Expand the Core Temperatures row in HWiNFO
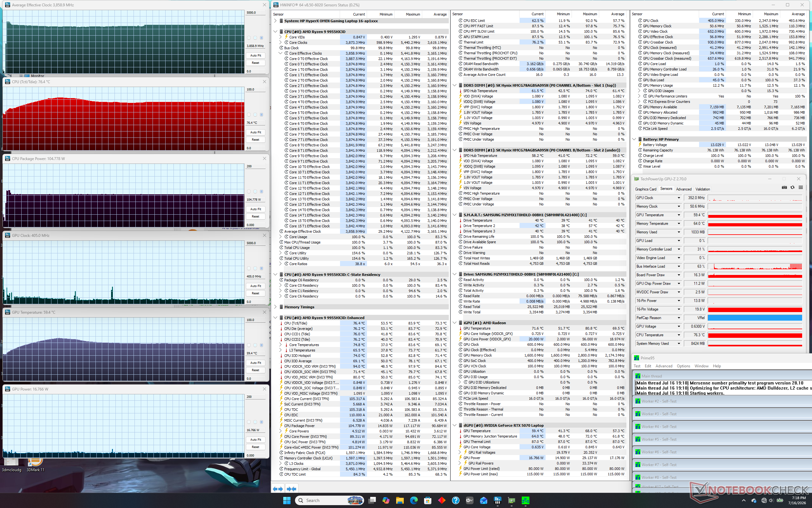This screenshot has height=508, width=812. (x=280, y=345)
